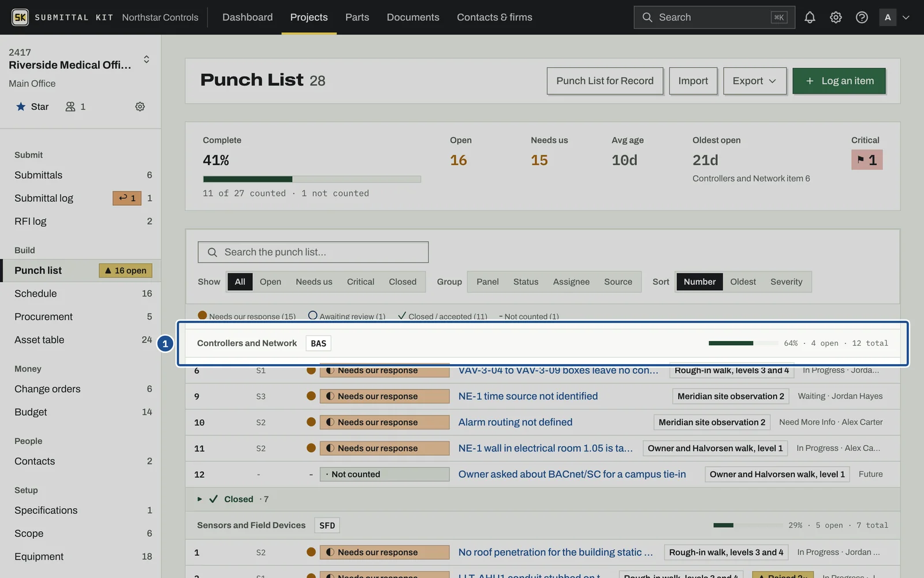Open the Export dropdown

pyautogui.click(x=754, y=81)
